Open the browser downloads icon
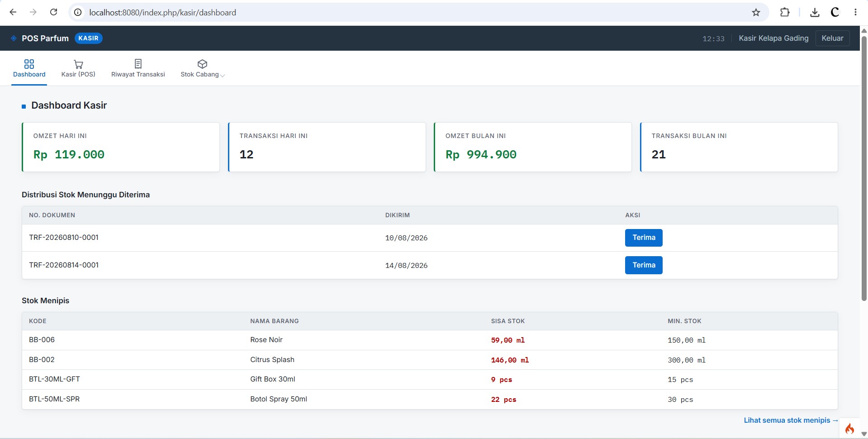868x439 pixels. click(815, 12)
